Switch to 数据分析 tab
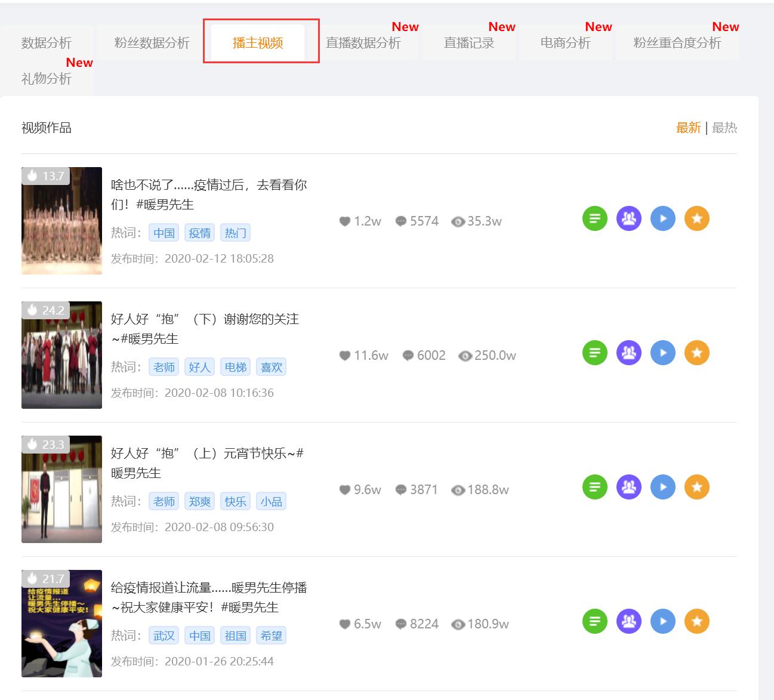The image size is (774, 700). click(x=47, y=43)
